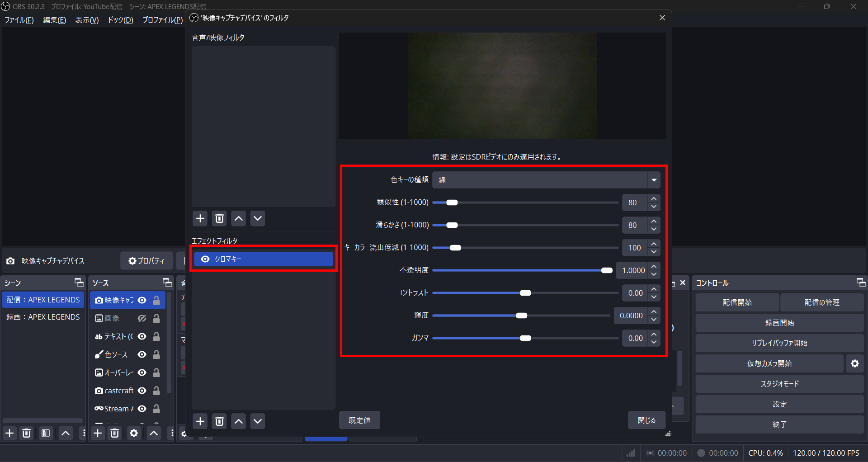Pop out the Controls dock
868x462 pixels.
tap(861, 283)
